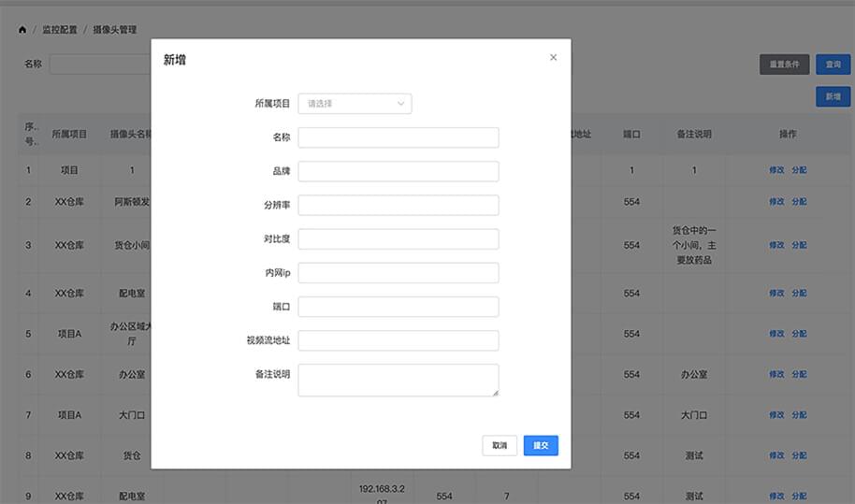
Task: Open 监控配置 breadcrumb item
Action: [60, 30]
